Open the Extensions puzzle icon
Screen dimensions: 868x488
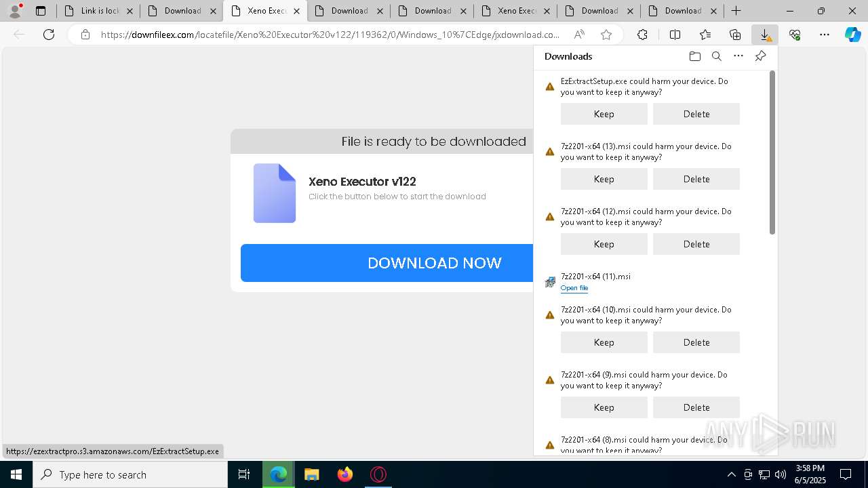642,35
